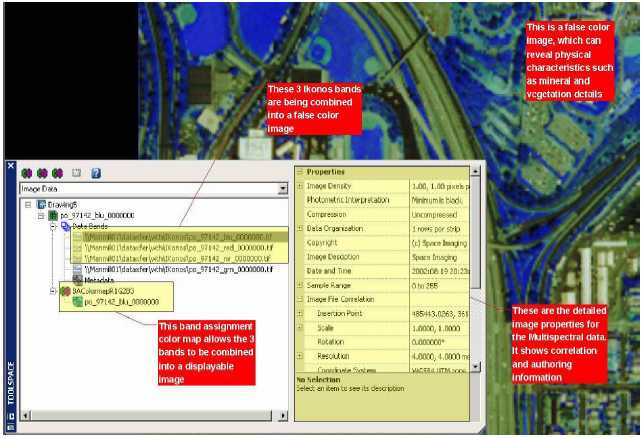
Task: Select the po_97142_red_0000000.tif band file
Action: 178,248
